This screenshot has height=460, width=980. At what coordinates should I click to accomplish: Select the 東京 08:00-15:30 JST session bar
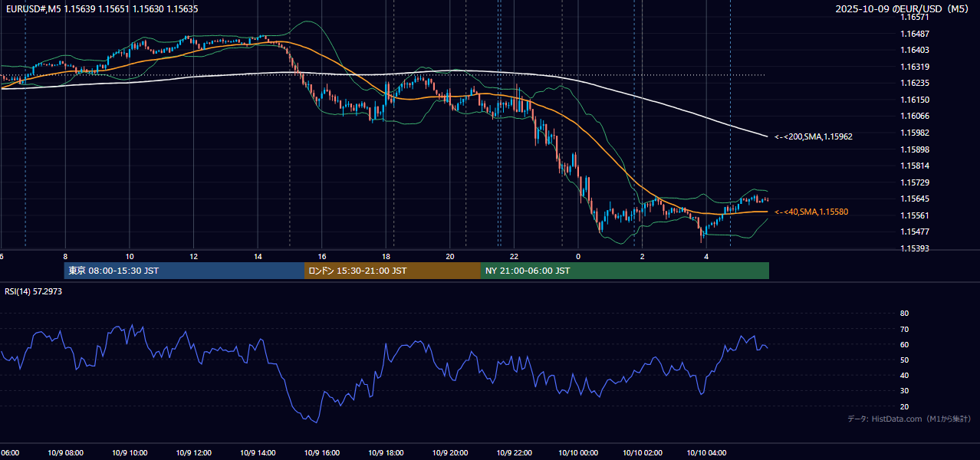[184, 271]
